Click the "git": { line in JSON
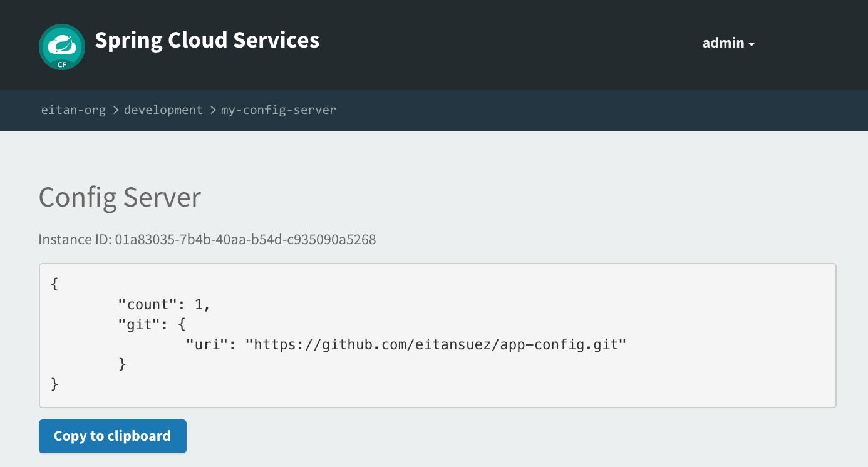This screenshot has height=467, width=868. pos(152,324)
